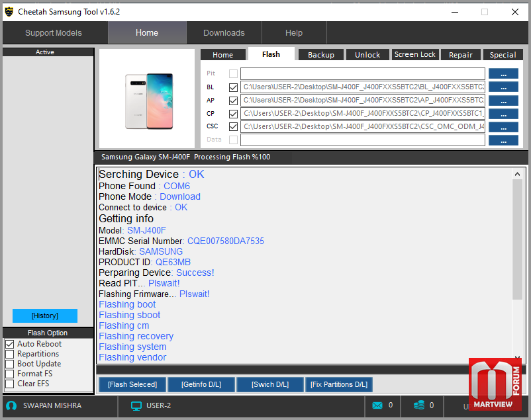Click the 'Flashing recovery' log line
Image resolution: width=531 pixels, height=420 pixels.
136,336
